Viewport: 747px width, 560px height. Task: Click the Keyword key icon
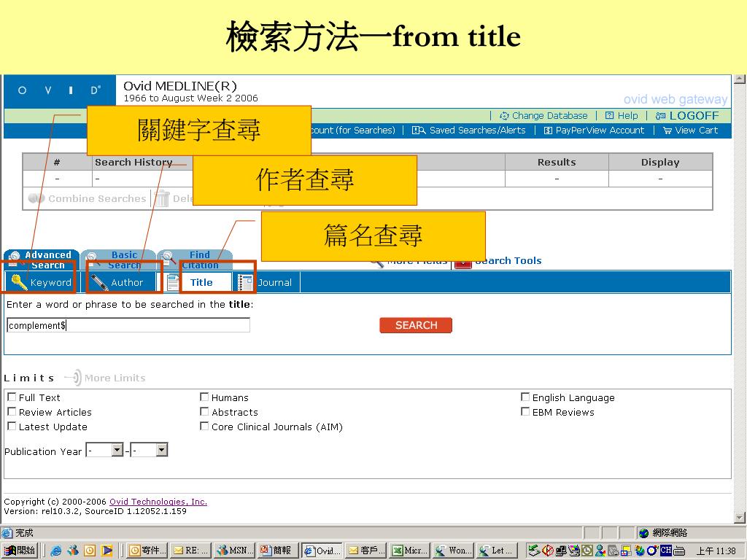click(x=19, y=282)
